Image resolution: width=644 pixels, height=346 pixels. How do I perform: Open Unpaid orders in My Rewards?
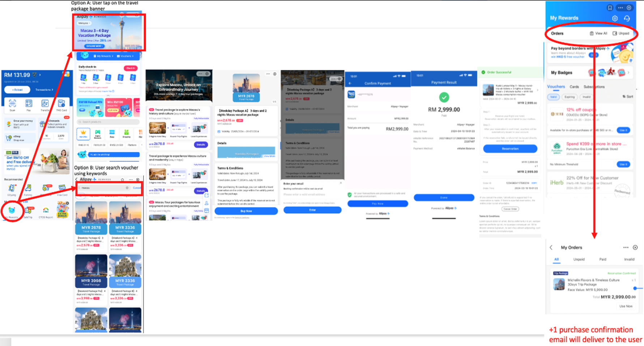[621, 33]
